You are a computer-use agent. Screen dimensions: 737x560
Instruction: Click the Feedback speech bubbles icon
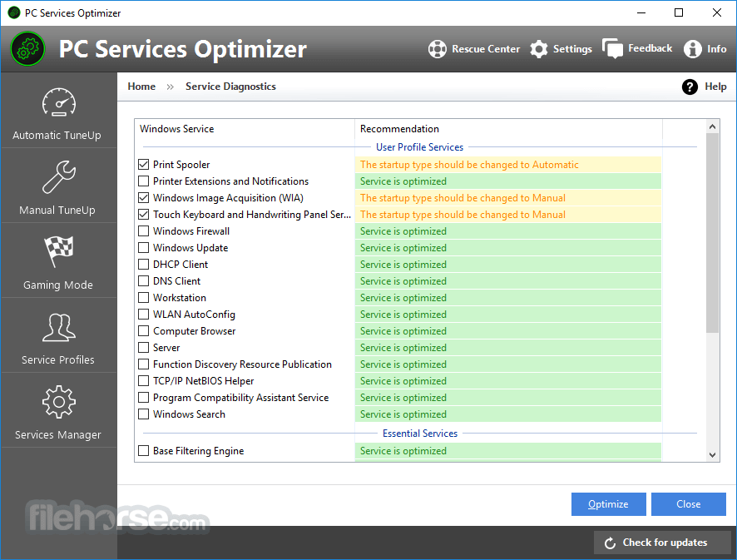coord(612,48)
